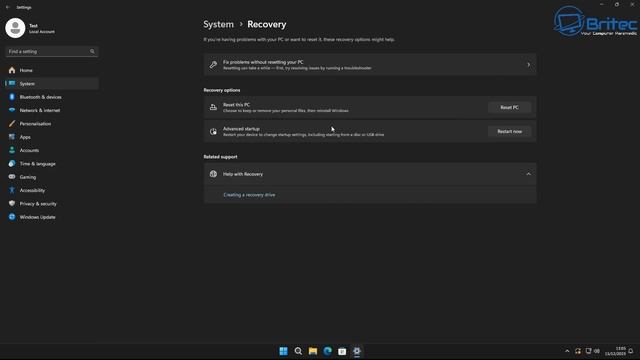Open the Test local account profile picture

click(15, 28)
